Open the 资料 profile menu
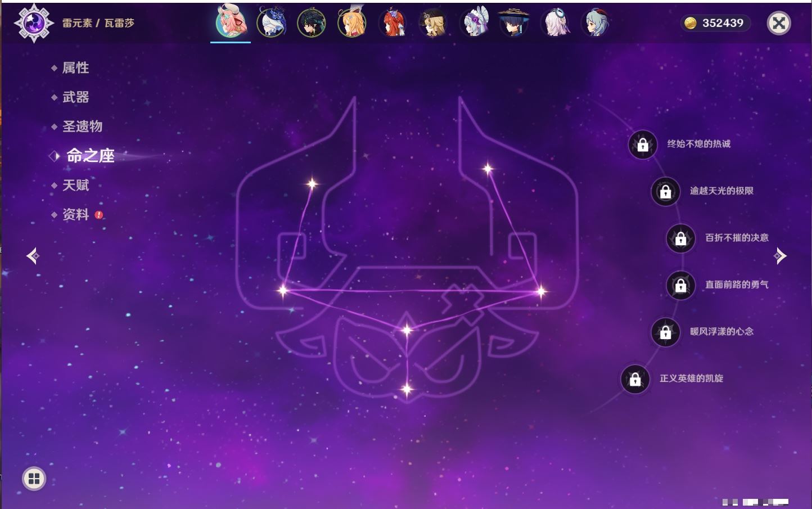Viewport: 812px width, 509px height. pos(75,214)
